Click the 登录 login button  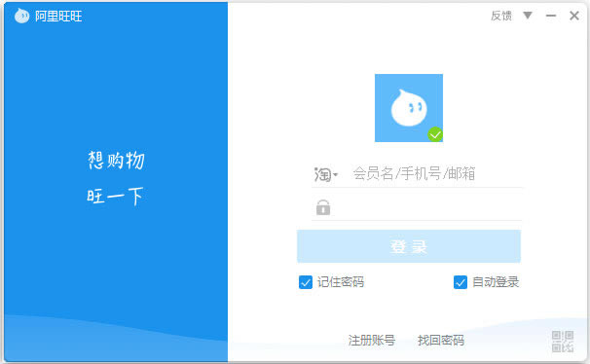pos(409,246)
